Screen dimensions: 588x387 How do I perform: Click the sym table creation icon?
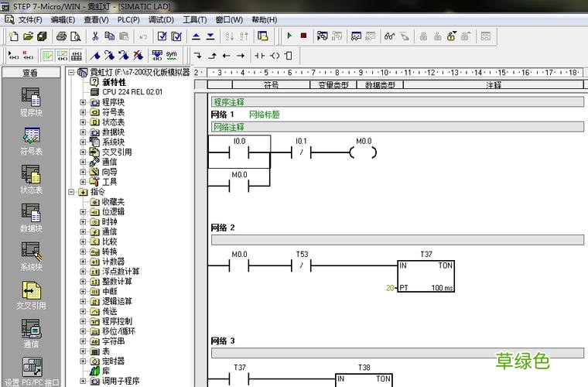(x=172, y=56)
